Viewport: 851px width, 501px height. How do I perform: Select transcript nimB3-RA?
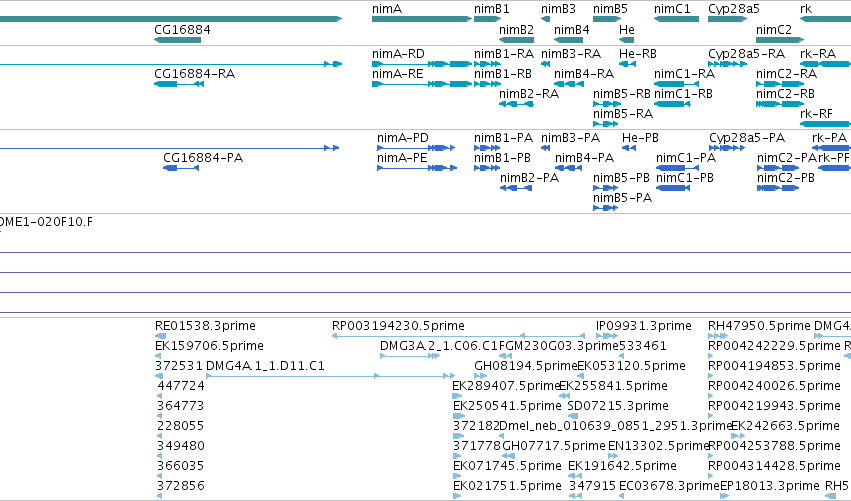pos(545,64)
